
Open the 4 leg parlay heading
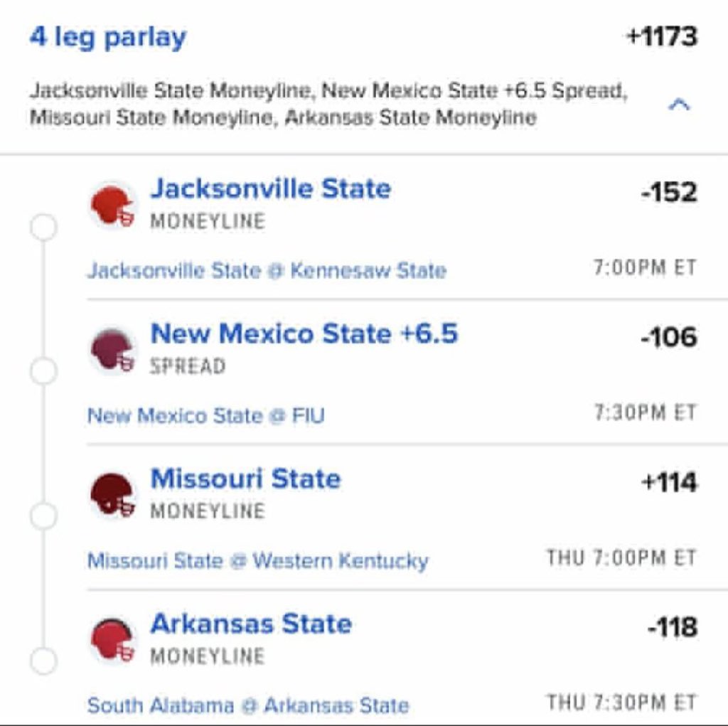click(108, 37)
